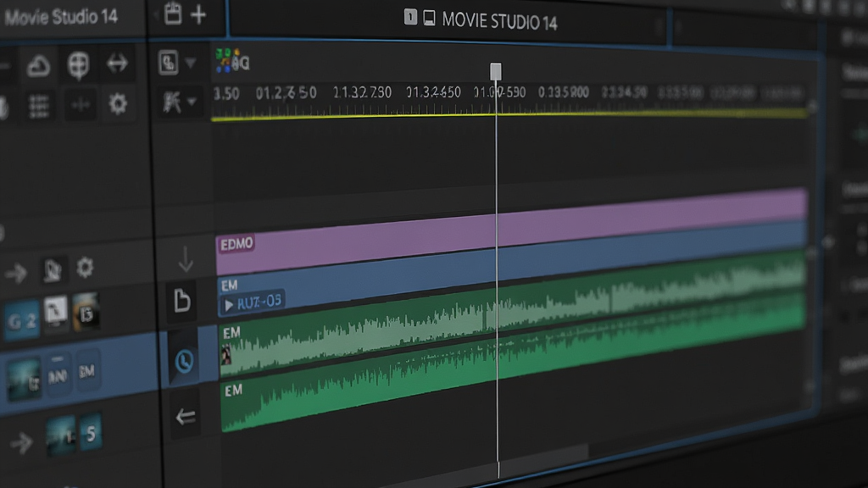The width and height of the screenshot is (868, 488).
Task: Click the globe icon in the left toolbar
Action: (78, 65)
